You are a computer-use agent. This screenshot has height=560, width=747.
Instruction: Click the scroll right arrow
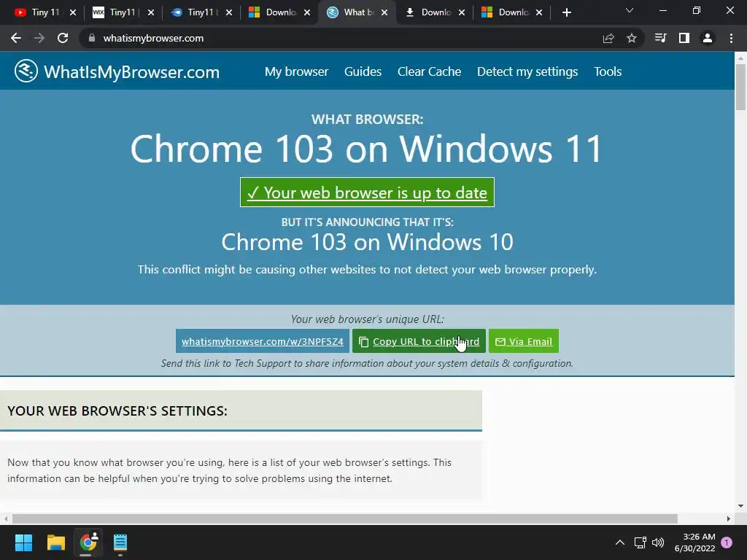[729, 518]
